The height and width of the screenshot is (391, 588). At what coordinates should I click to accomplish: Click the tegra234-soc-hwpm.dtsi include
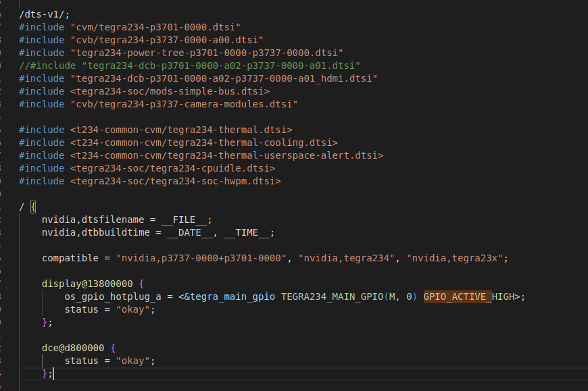coord(176,181)
